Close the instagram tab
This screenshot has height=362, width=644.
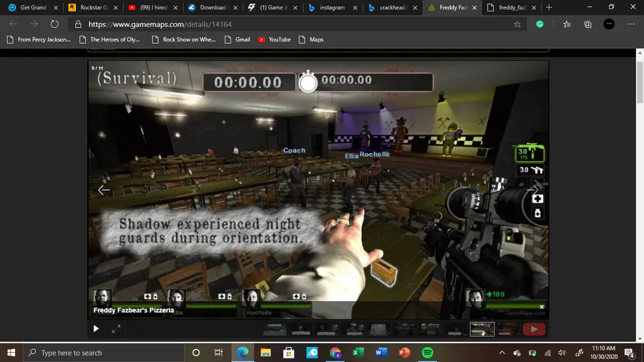coord(355,7)
